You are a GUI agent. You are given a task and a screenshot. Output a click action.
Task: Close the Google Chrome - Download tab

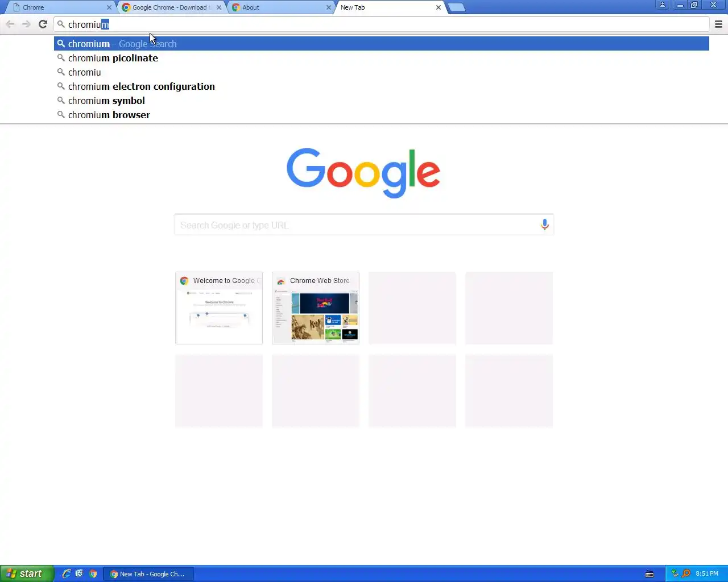coord(219,7)
